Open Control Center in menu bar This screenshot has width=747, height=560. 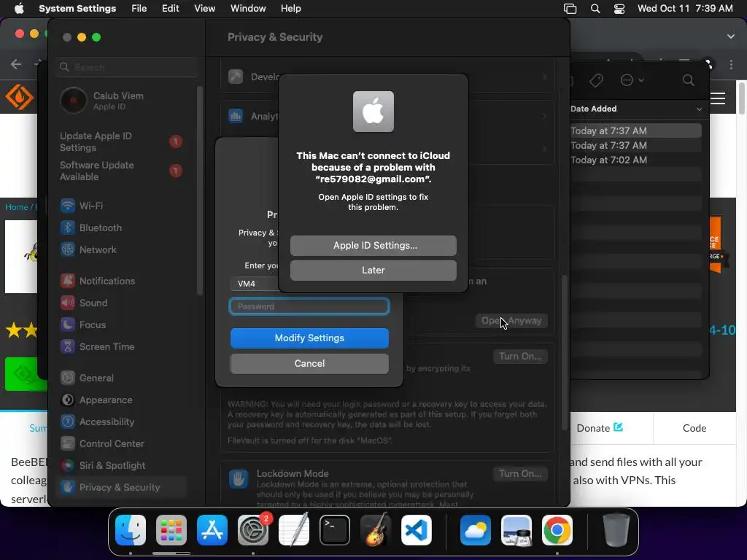tap(619, 9)
